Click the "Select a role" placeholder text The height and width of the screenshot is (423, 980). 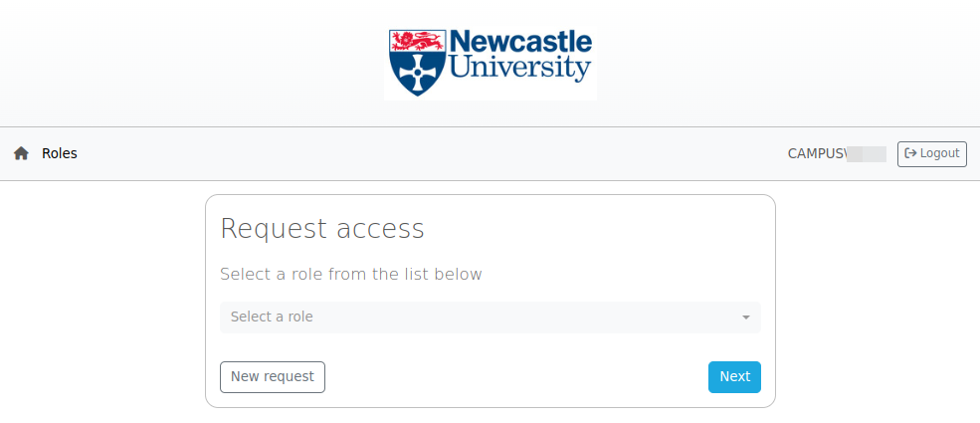(x=272, y=317)
